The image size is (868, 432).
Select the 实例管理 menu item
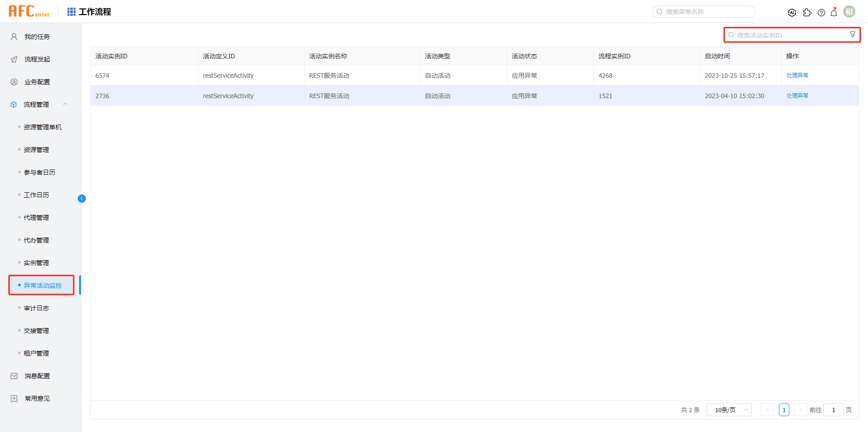tap(37, 262)
